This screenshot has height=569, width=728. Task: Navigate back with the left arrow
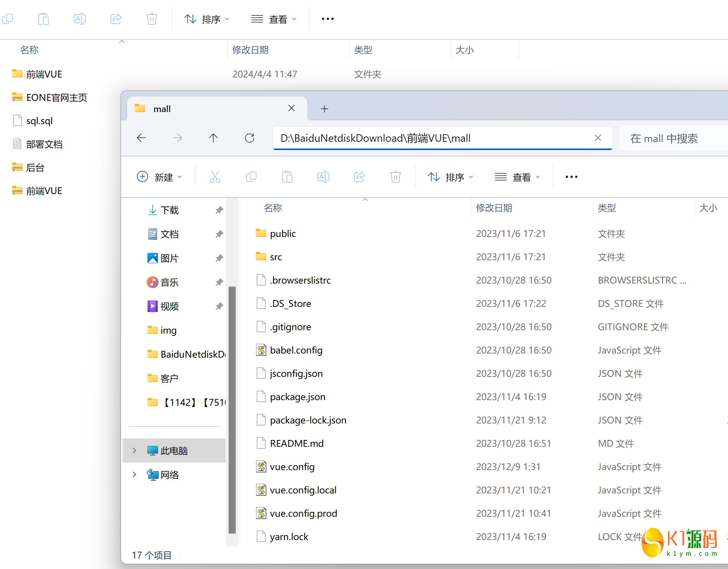141,138
